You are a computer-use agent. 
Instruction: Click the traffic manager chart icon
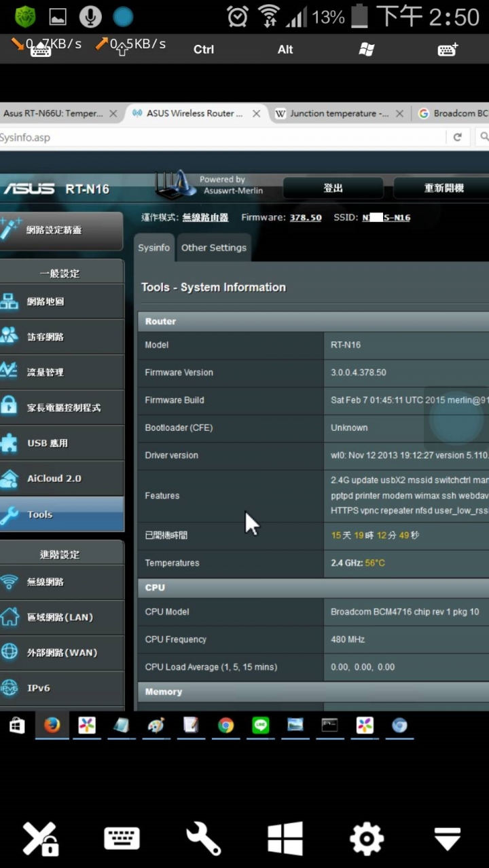pos(9,370)
